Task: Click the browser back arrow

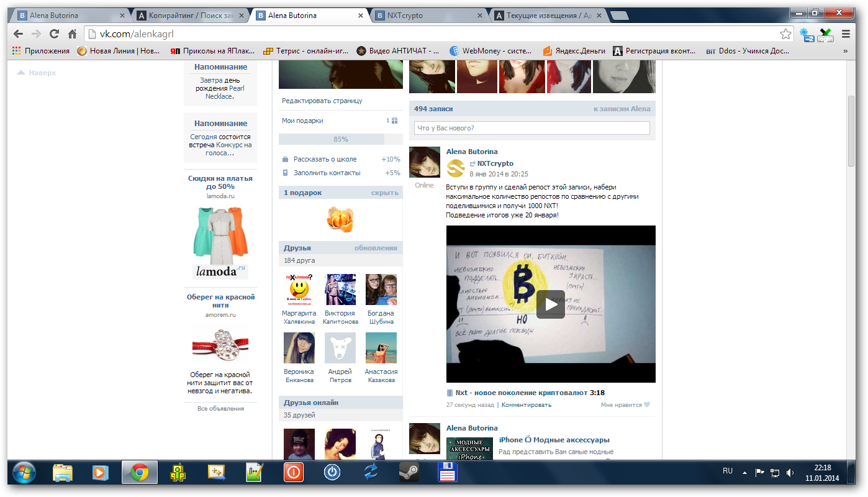Action: tap(19, 34)
